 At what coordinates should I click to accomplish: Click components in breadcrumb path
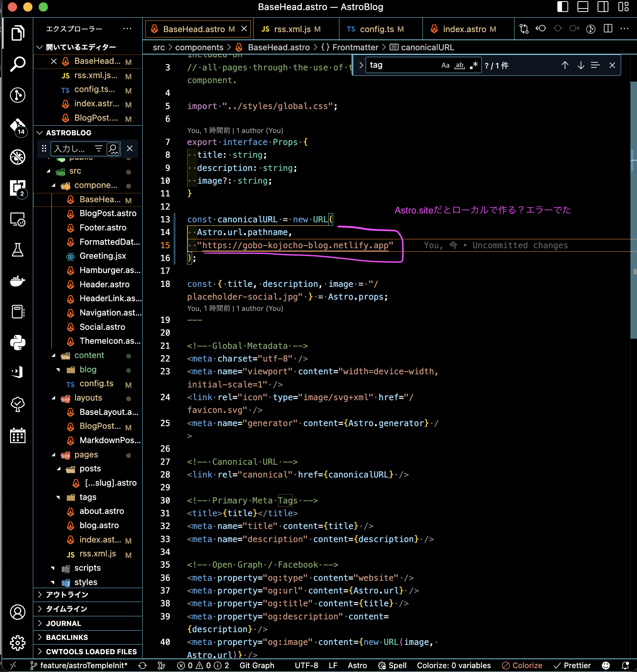[x=199, y=47]
